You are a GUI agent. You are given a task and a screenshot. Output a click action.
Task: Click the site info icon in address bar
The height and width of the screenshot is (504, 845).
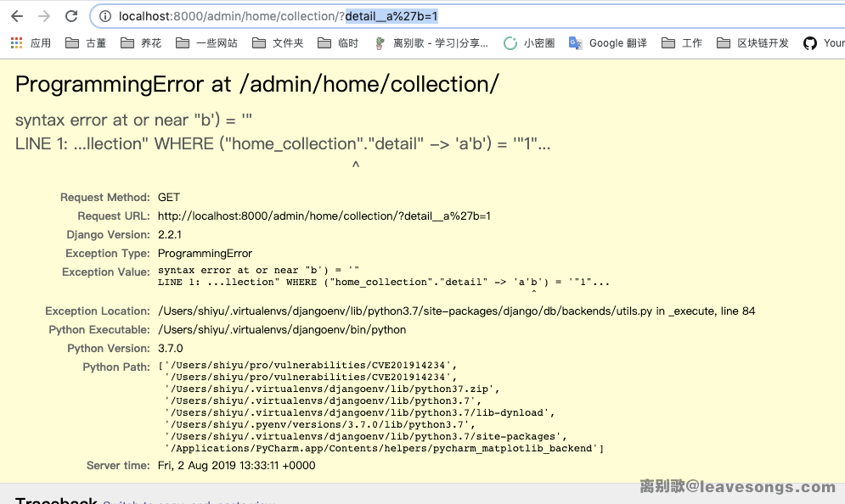[105, 16]
